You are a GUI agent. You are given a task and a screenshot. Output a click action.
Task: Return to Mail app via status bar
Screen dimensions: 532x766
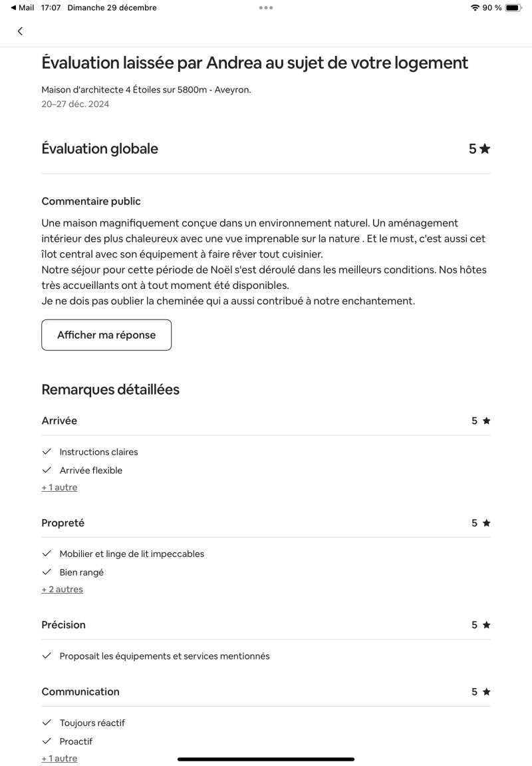23,7
